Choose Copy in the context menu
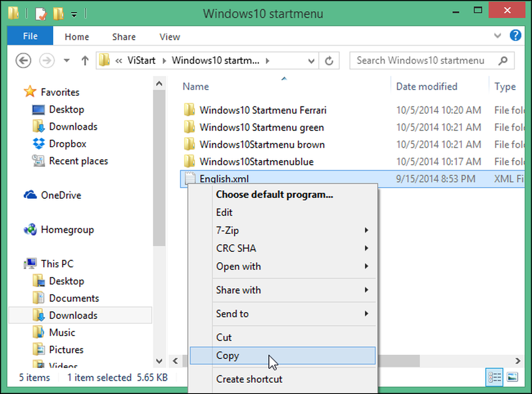Image resolution: width=532 pixels, height=394 pixels. [x=282, y=355]
